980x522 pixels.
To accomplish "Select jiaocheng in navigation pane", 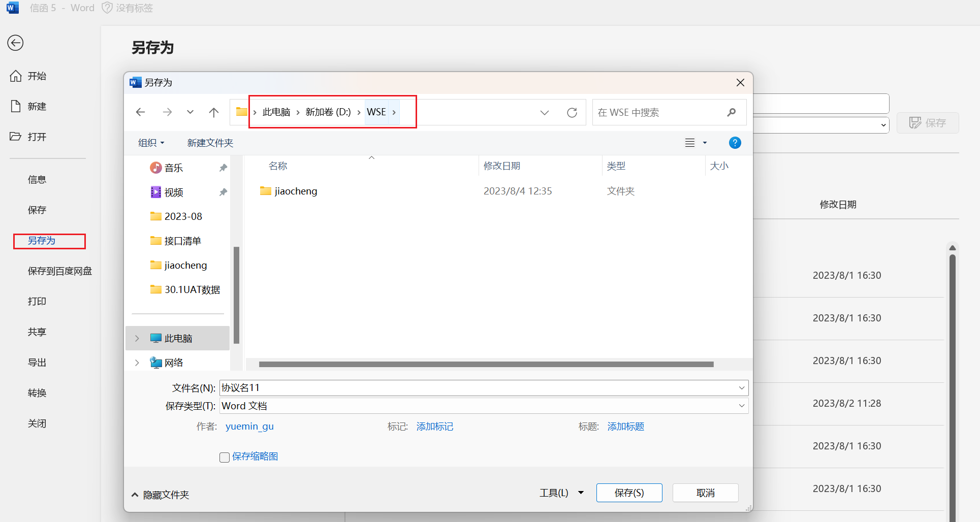I will [178, 265].
